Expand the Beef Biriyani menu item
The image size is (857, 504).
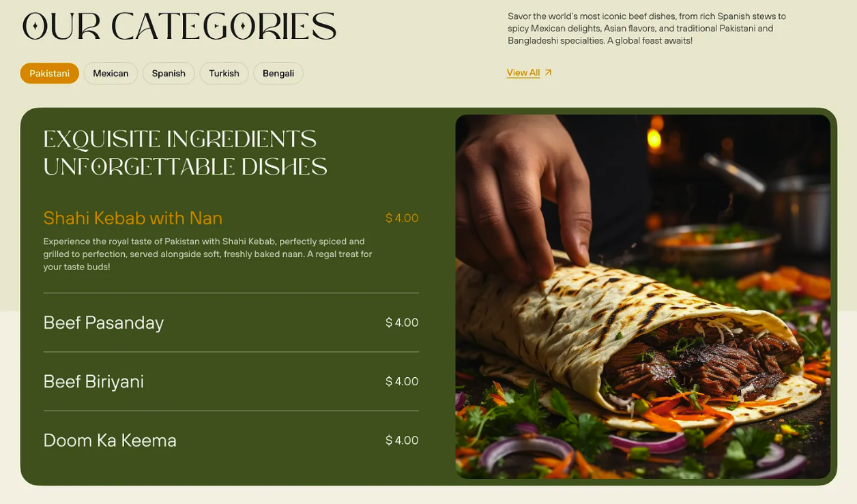(x=231, y=381)
